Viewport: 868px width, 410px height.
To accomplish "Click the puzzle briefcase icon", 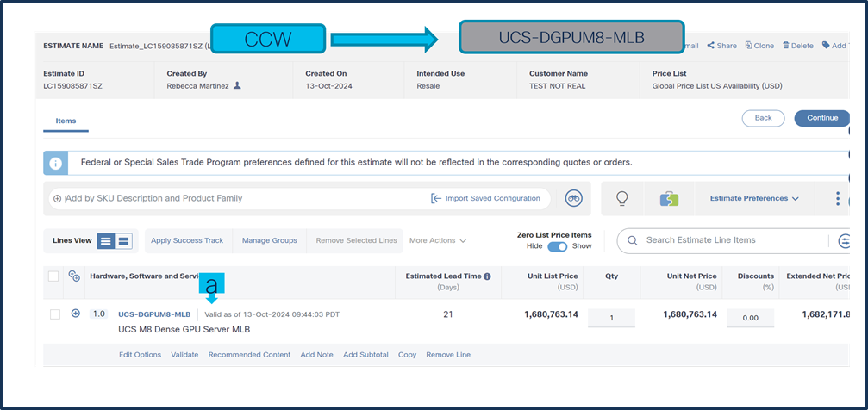I will click(669, 199).
